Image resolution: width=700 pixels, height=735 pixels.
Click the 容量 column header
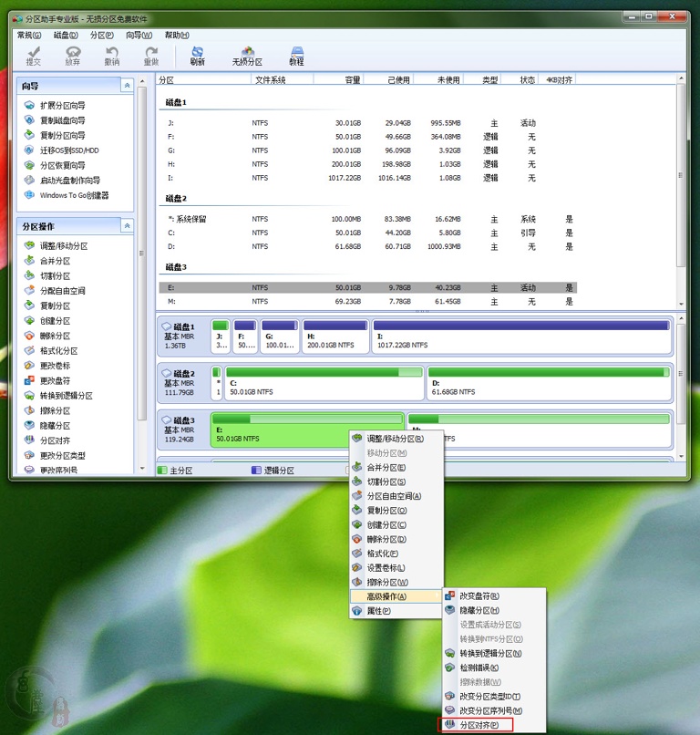352,80
